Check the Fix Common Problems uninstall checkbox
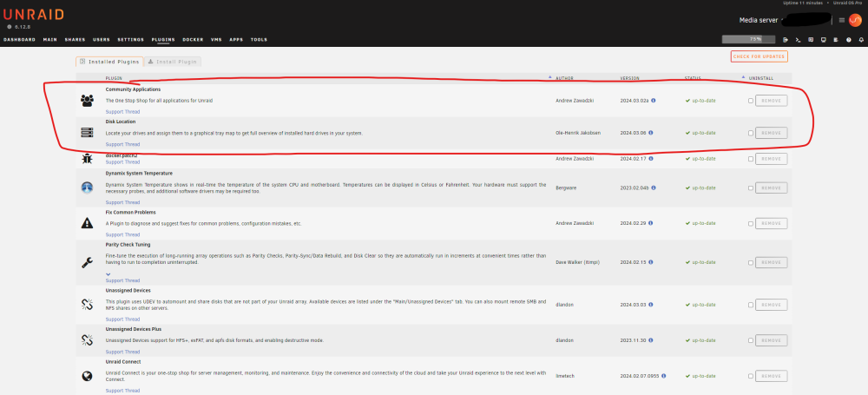868x395 pixels. click(751, 224)
